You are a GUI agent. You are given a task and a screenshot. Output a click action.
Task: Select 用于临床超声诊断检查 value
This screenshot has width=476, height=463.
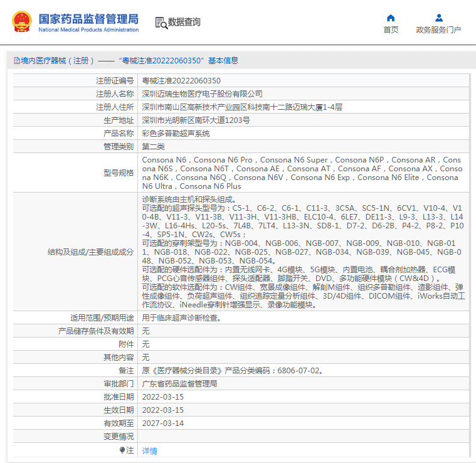(x=181, y=318)
